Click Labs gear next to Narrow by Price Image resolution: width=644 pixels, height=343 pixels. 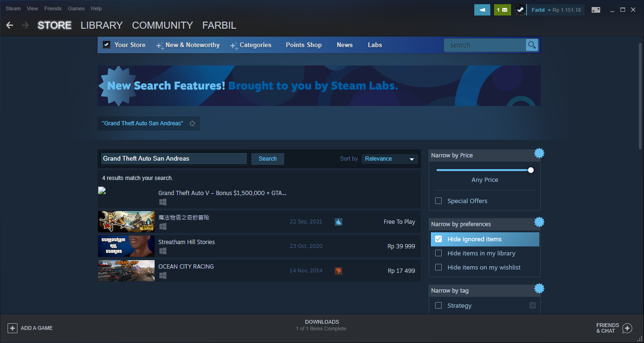point(539,153)
